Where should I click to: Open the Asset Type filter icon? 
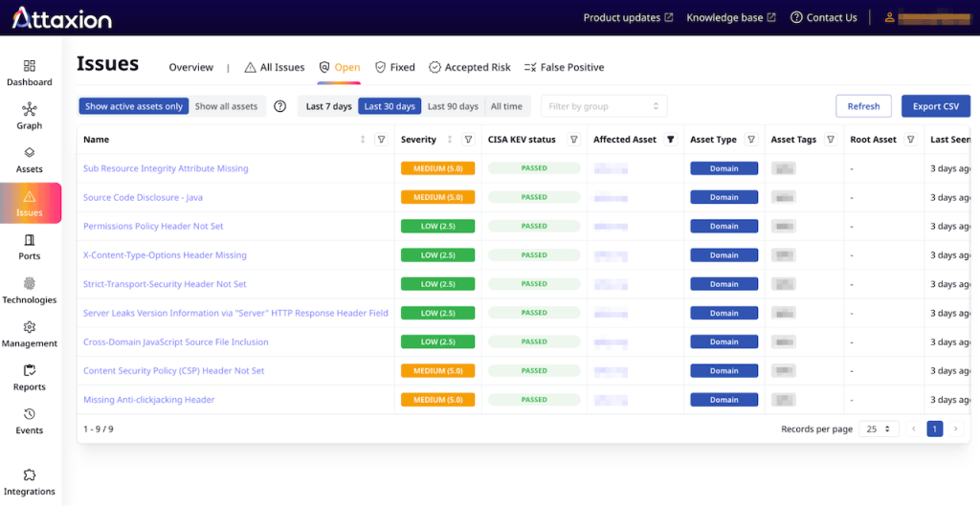coord(752,140)
